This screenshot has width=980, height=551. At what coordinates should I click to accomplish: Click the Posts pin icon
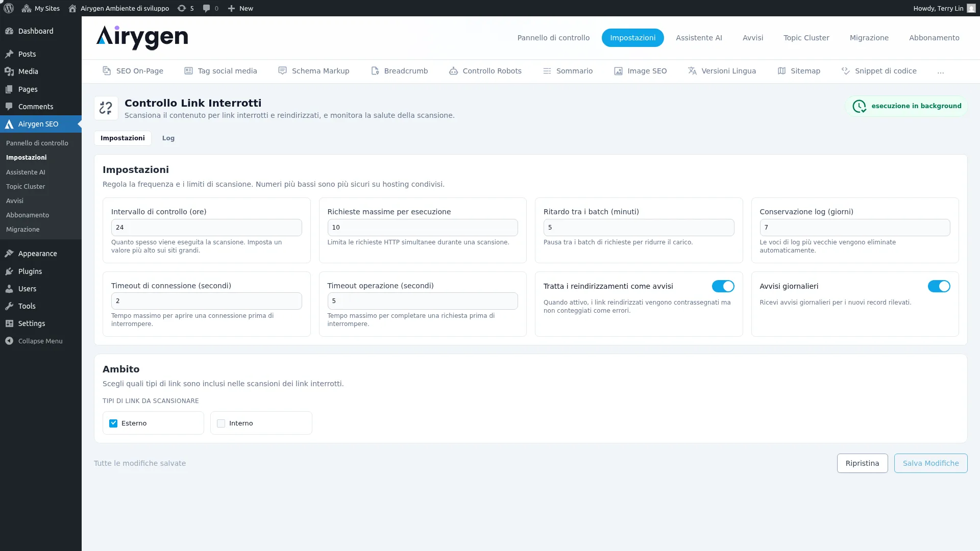(9, 54)
